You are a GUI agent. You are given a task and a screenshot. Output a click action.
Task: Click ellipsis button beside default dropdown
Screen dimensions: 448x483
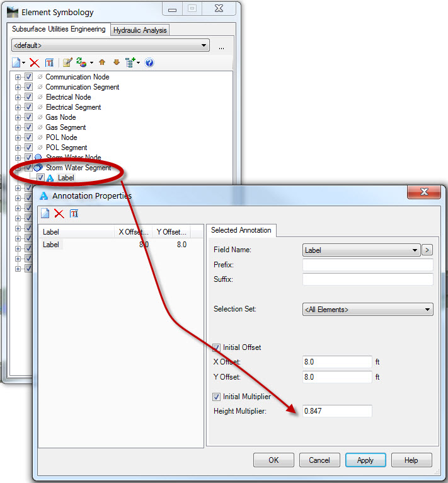(221, 47)
